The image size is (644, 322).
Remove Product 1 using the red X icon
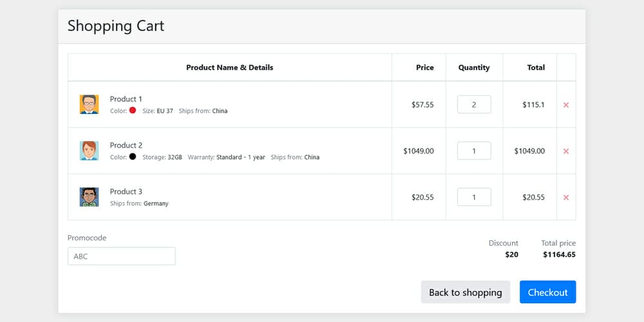pos(566,104)
